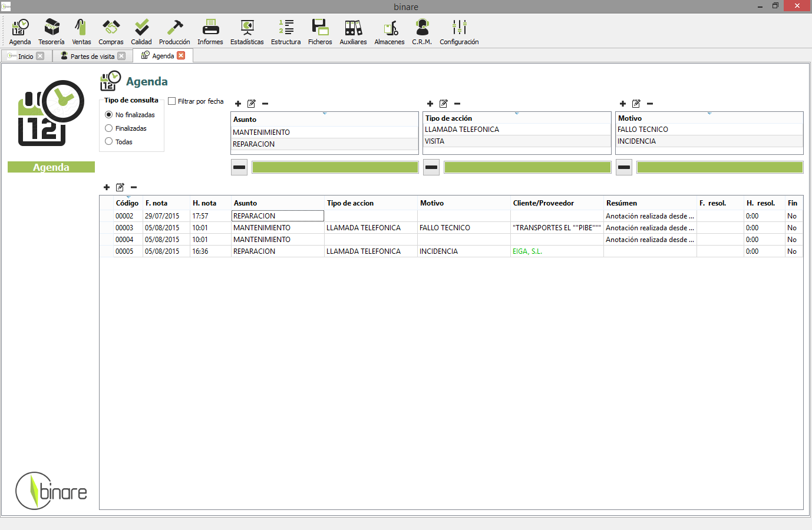This screenshot has width=812, height=530.
Task: Select LLAMADA TELEFONICA in Tipo de acción list
Action: point(517,130)
